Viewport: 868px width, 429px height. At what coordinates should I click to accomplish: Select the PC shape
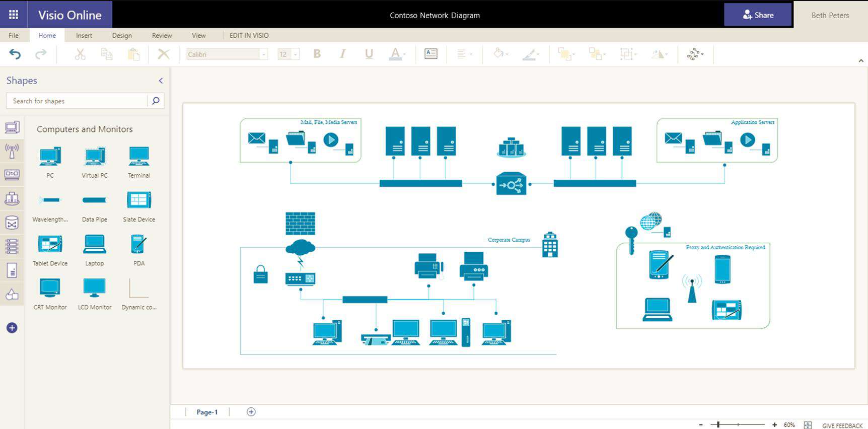coord(50,162)
